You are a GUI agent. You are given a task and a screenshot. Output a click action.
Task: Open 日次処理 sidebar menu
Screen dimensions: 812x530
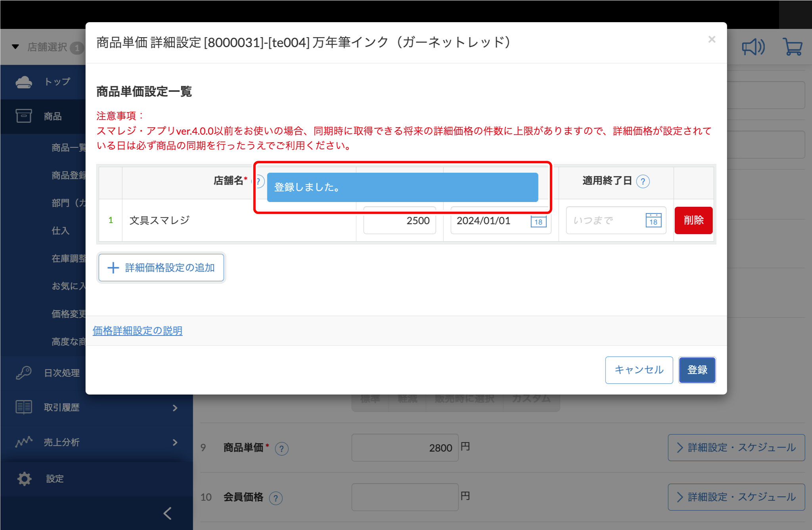click(x=43, y=373)
